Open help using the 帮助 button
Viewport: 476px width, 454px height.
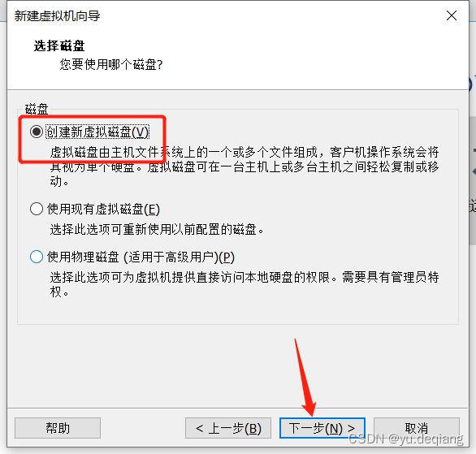pyautogui.click(x=58, y=428)
